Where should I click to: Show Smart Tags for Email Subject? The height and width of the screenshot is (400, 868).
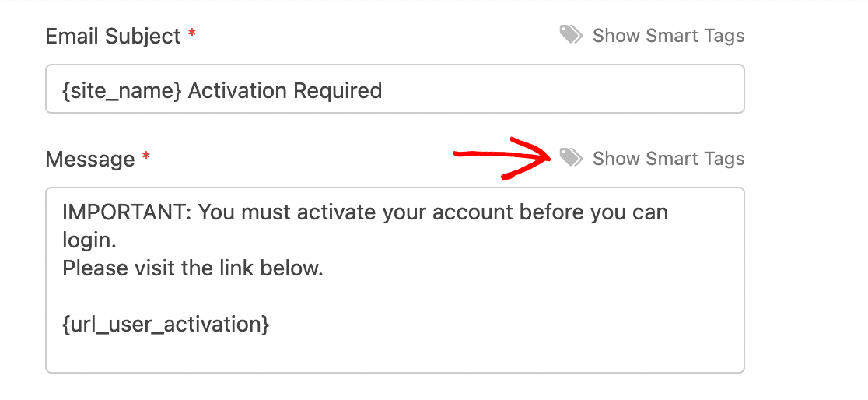click(668, 36)
